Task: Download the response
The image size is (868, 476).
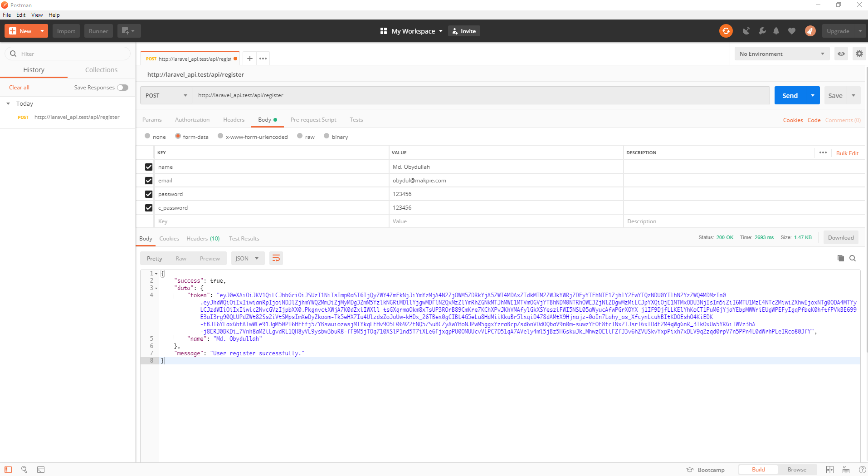Action: (841, 238)
